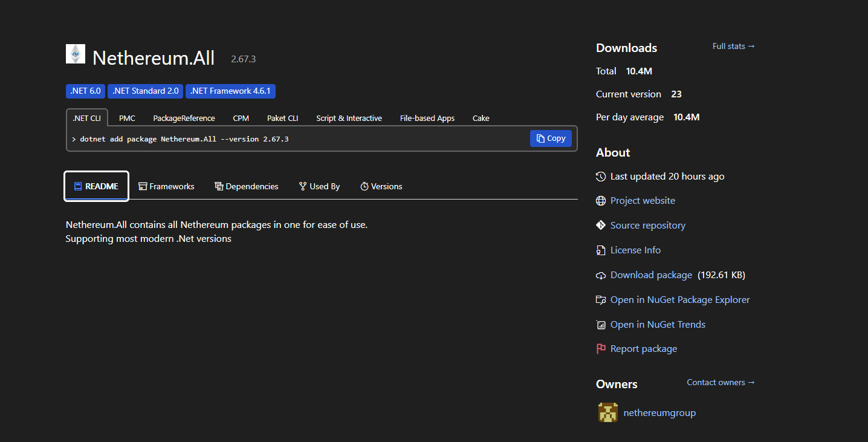Image resolution: width=868 pixels, height=442 pixels.
Task: Click the Report package flag icon
Action: [x=600, y=349]
